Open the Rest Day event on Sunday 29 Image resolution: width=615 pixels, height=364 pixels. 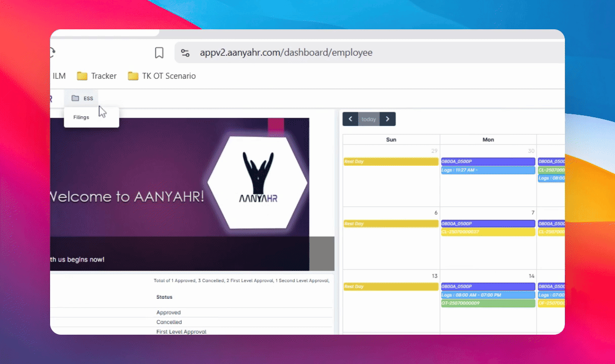point(391,161)
